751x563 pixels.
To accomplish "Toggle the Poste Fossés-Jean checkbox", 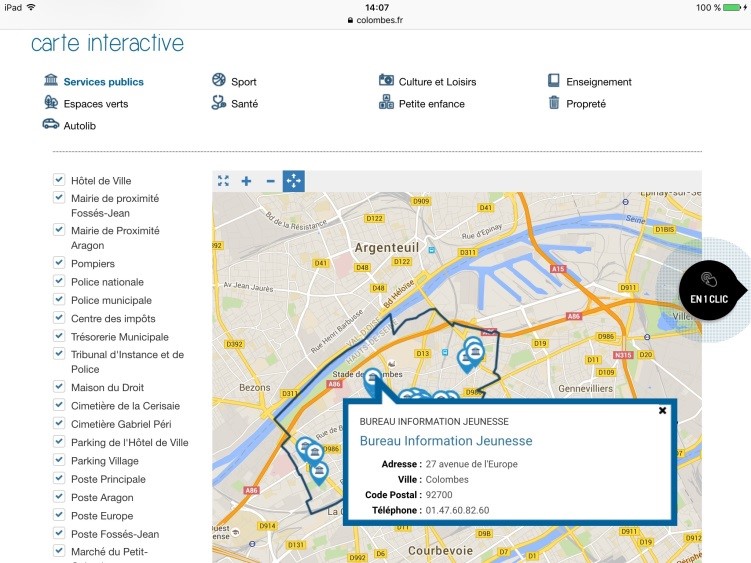I will (x=59, y=533).
